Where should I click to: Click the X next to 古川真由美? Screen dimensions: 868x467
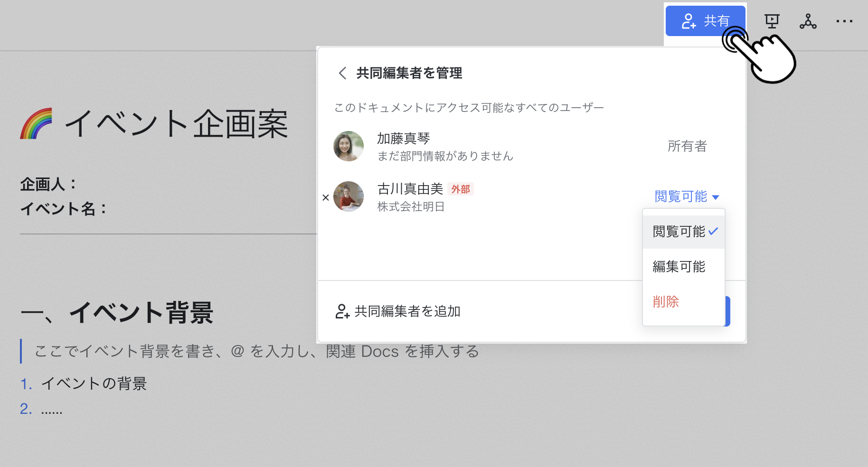coord(326,197)
